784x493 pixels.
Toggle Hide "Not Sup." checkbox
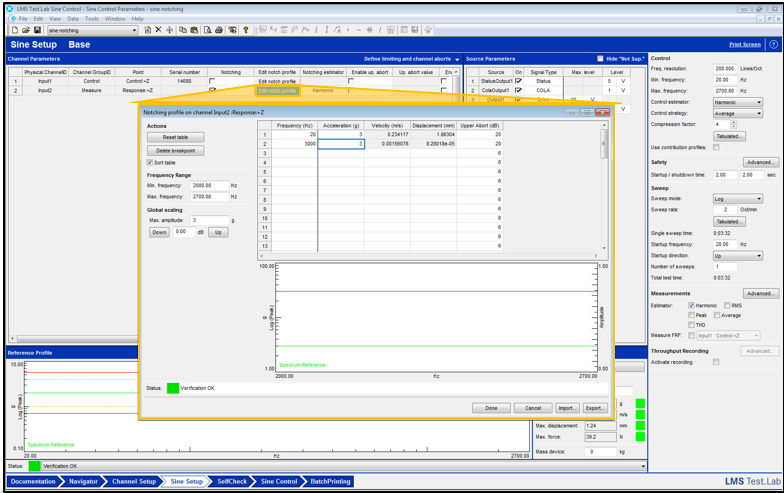(600, 58)
